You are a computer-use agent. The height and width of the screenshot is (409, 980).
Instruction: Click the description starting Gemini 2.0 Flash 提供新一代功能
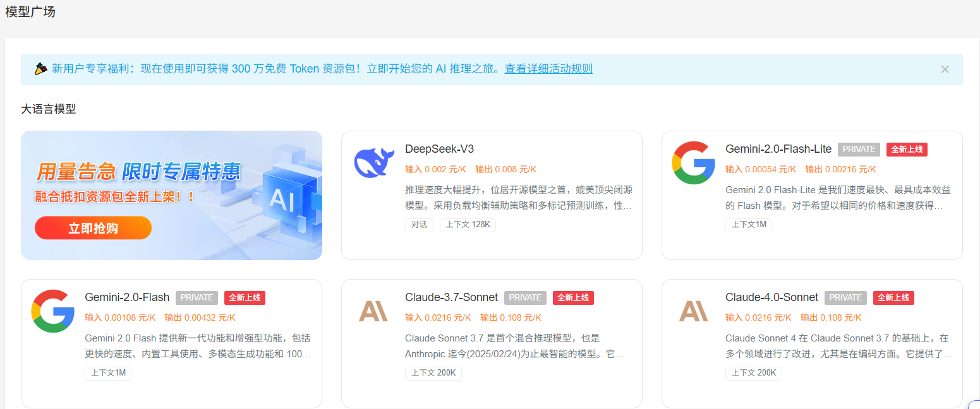point(198,346)
